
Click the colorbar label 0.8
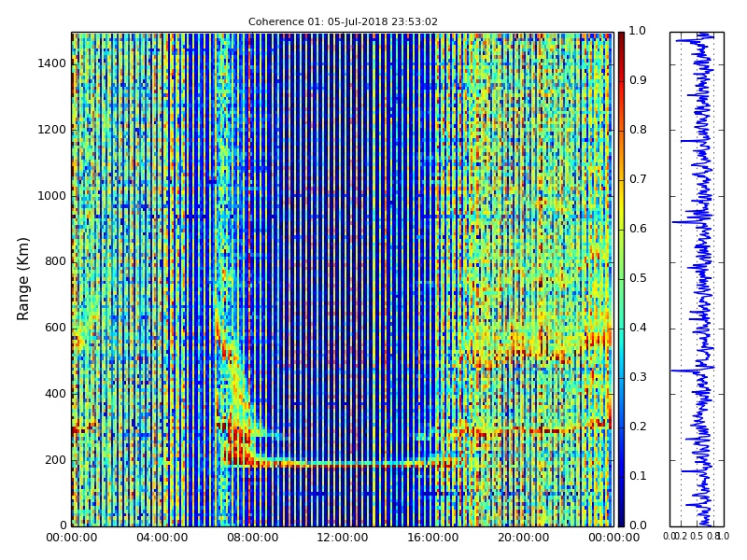638,130
